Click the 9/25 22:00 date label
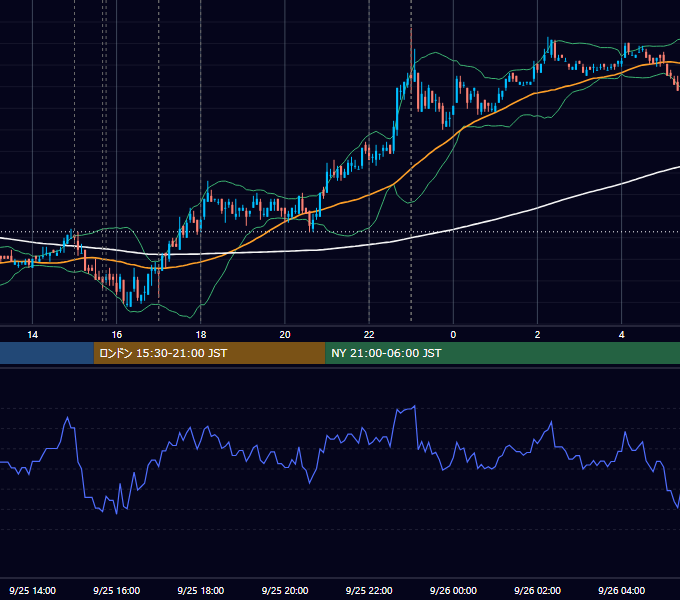Screen dimensions: 680x600 coord(369,590)
